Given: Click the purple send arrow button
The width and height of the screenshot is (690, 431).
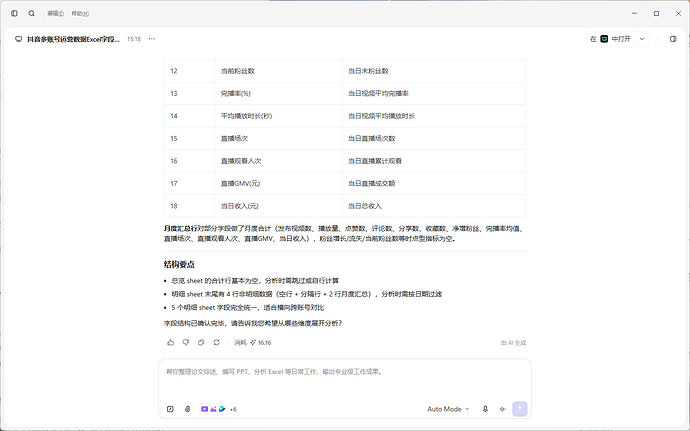Looking at the screenshot, I should click(520, 409).
